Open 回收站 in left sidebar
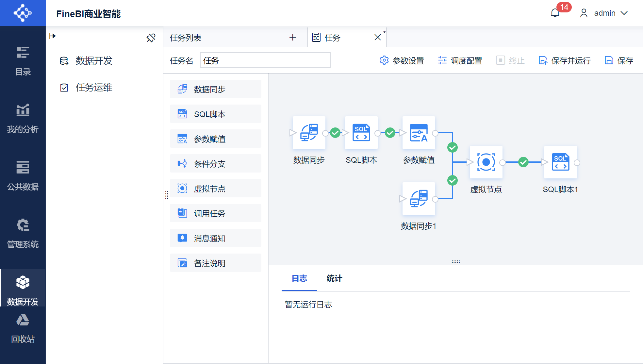This screenshot has width=643, height=364. pos(23,328)
